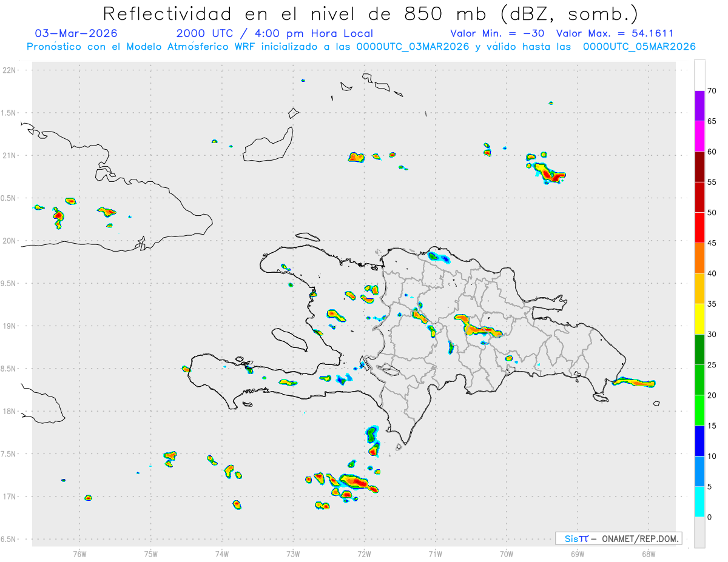Click the time label '2000 UTC / 4:00 pm Hora Local'
This screenshot has width=728, height=562.
pyautogui.click(x=275, y=33)
